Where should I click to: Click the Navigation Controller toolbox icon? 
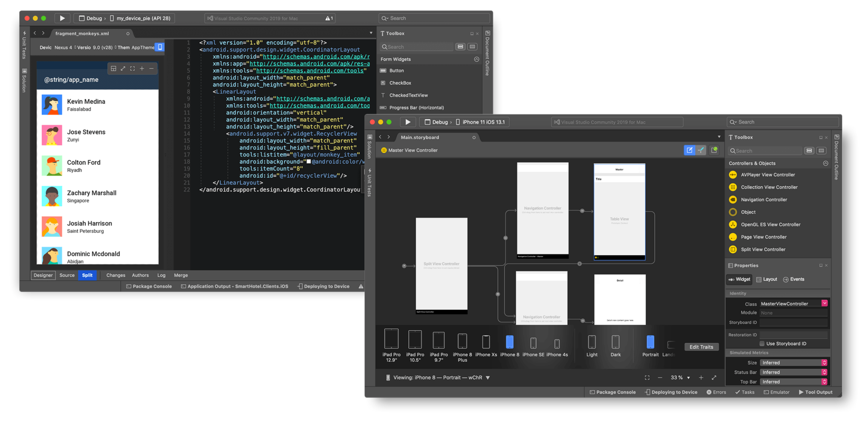click(732, 200)
